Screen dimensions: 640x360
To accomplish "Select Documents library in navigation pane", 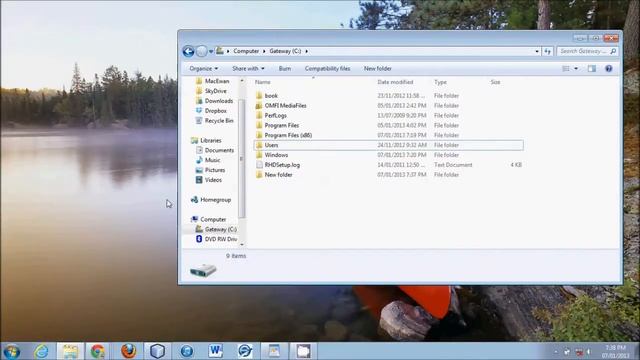I will [x=219, y=150].
